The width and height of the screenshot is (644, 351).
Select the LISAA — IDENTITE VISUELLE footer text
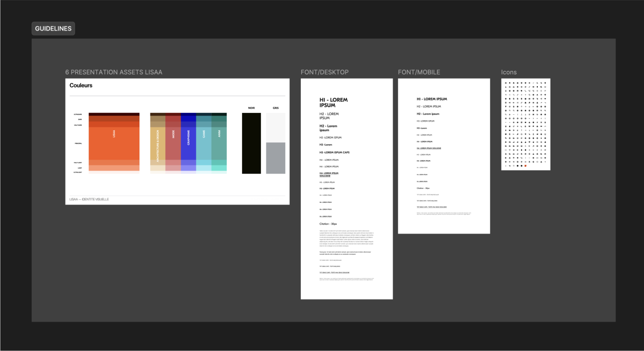coord(89,199)
